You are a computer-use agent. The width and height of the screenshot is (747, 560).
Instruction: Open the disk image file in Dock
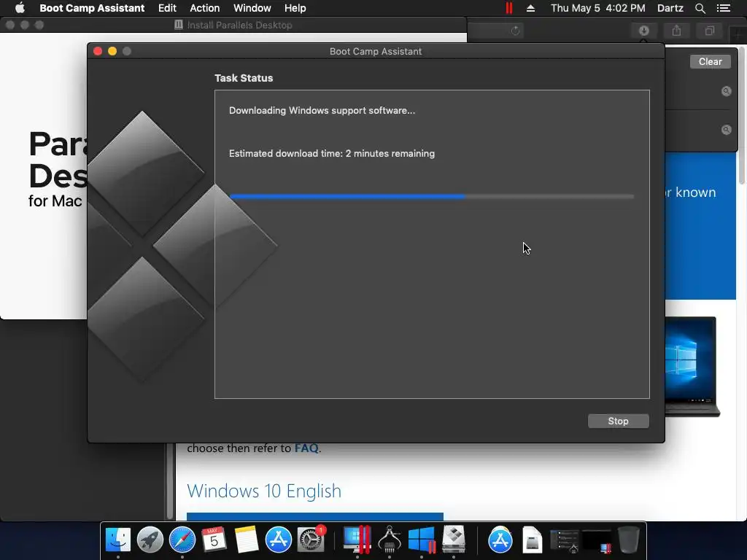[x=532, y=540]
